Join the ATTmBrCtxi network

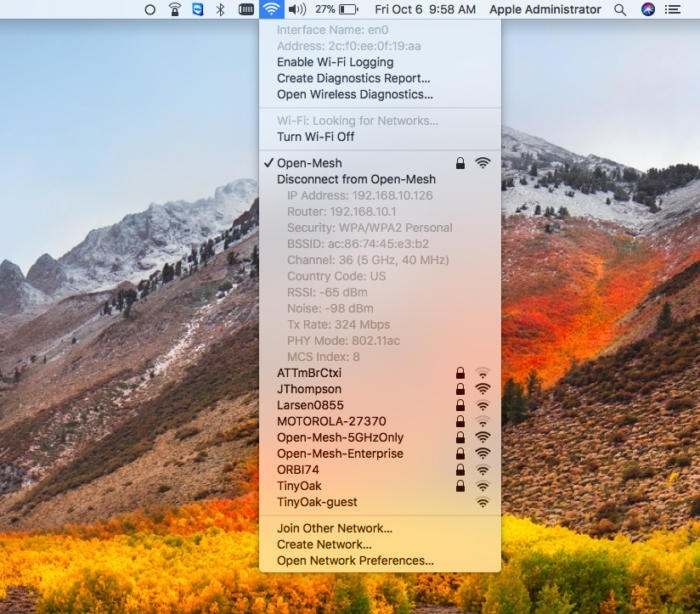(380, 373)
